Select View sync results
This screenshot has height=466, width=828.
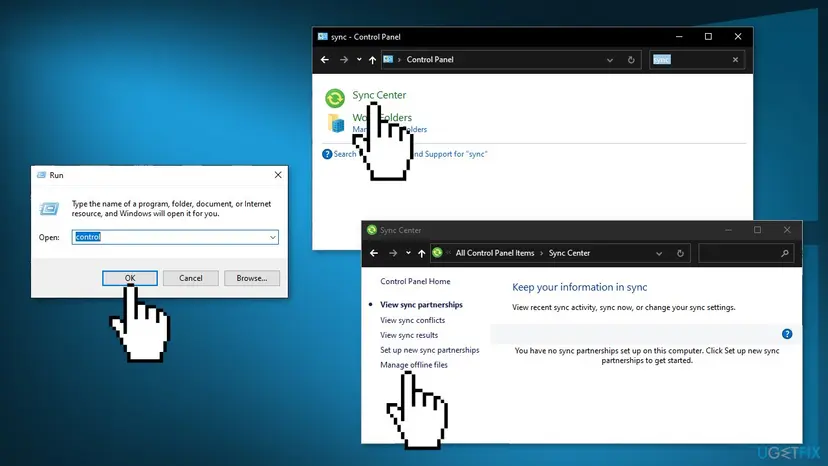click(x=409, y=335)
